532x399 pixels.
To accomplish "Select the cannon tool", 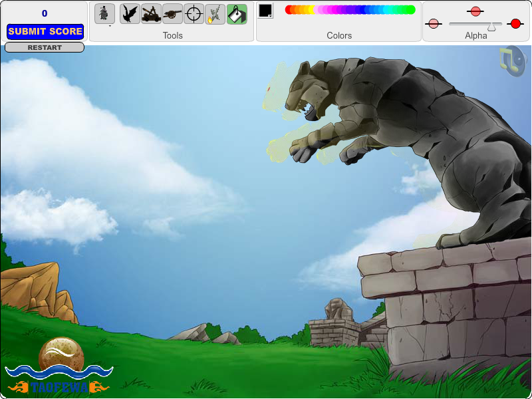I will coord(172,14).
